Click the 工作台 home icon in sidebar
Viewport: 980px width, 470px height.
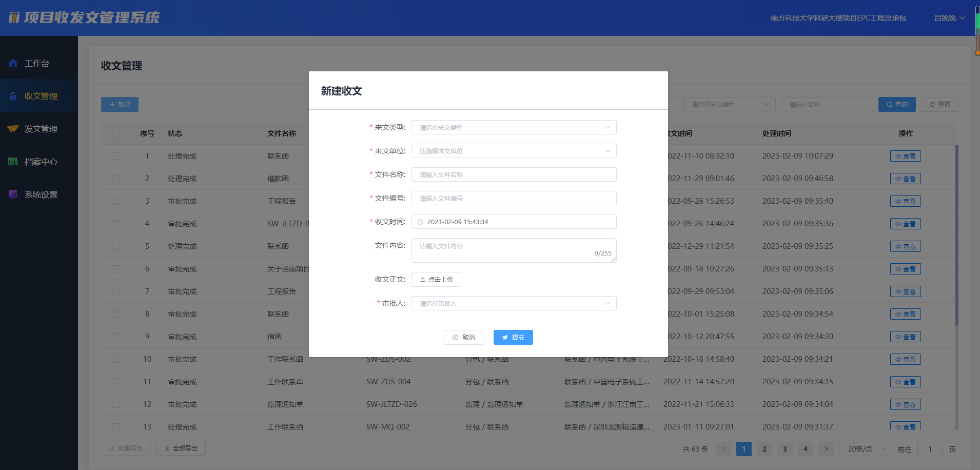(x=13, y=63)
